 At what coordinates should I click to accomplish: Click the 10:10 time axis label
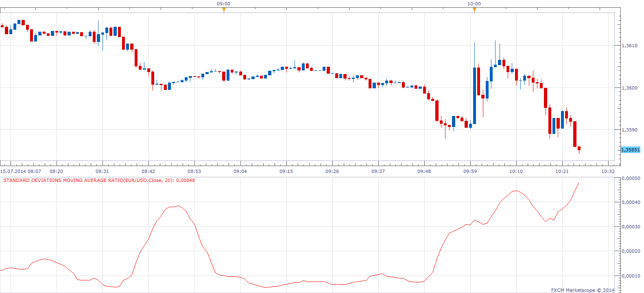pyautogui.click(x=516, y=171)
